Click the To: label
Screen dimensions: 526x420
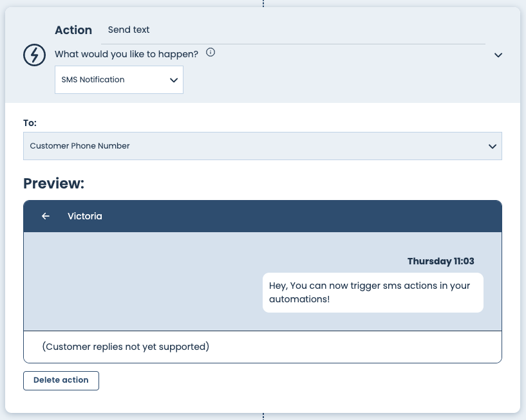(x=30, y=122)
